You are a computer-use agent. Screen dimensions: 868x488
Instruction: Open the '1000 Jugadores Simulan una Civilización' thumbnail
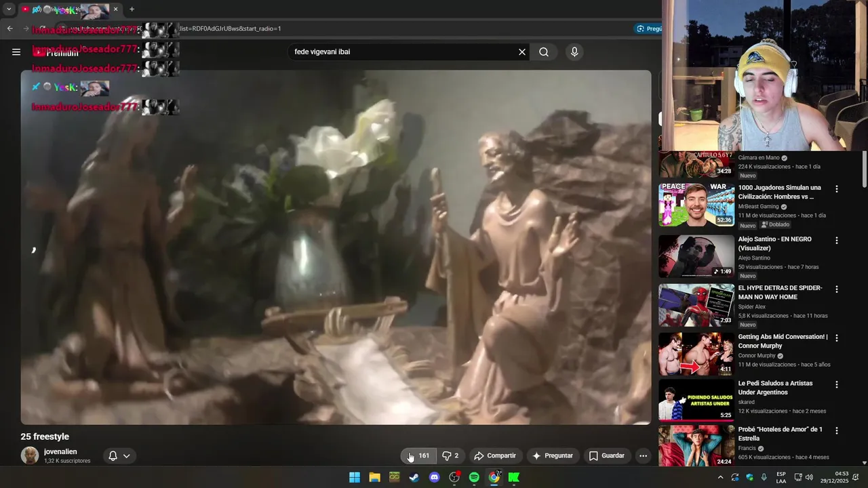click(x=696, y=205)
